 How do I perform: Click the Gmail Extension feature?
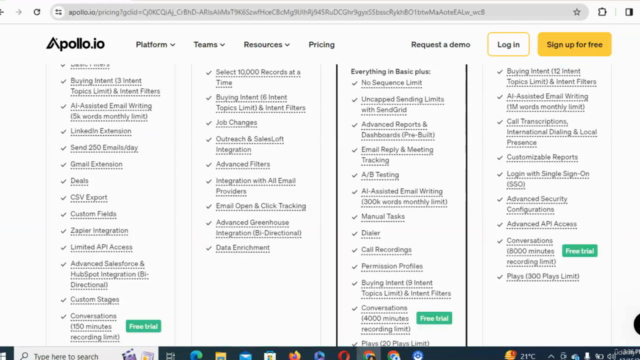(96, 164)
